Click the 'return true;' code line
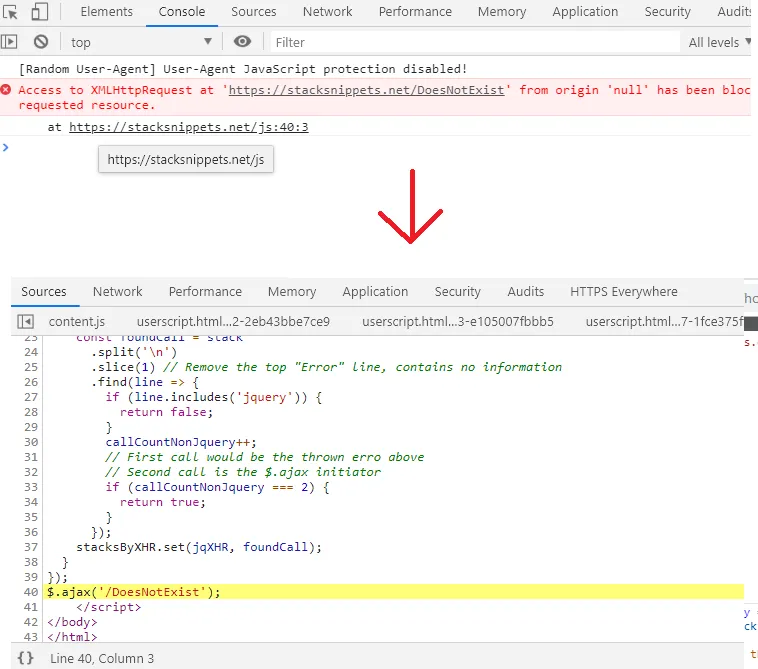758x669 pixels. pos(163,502)
